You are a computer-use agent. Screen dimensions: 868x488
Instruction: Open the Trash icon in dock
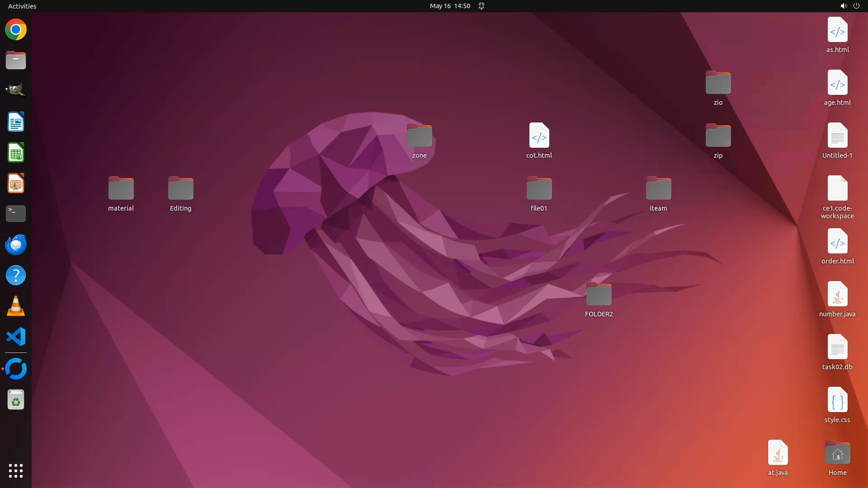tap(16, 400)
